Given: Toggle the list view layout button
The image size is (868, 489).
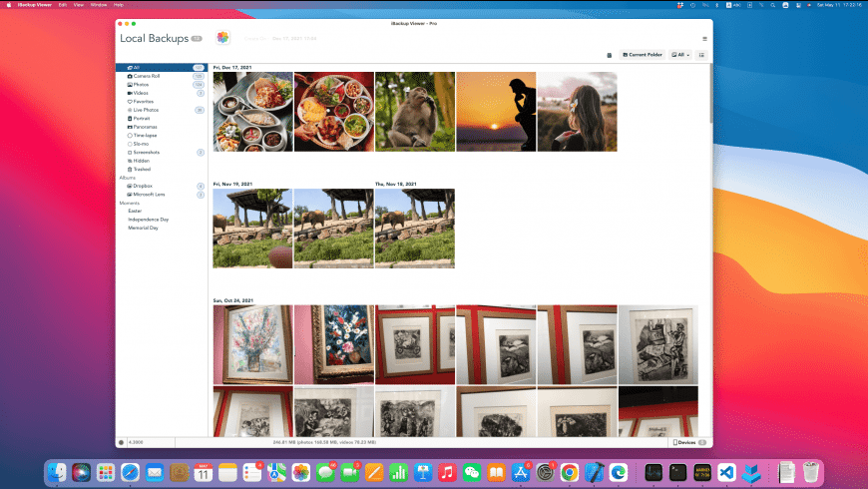Looking at the screenshot, I should pos(701,55).
